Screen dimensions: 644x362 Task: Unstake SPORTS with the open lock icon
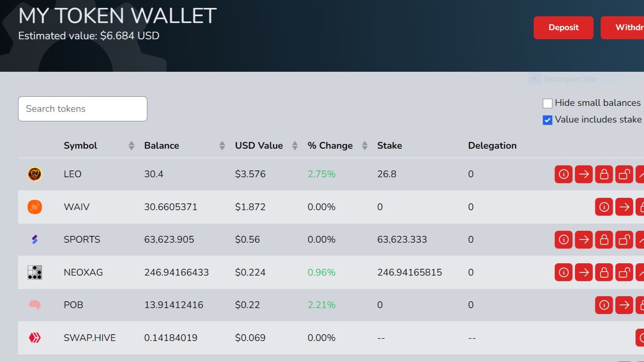coord(624,239)
